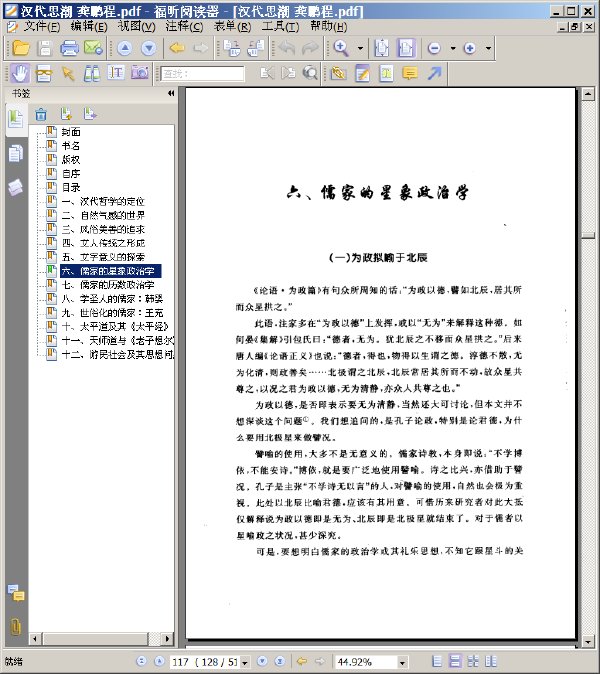Screen dimensions: 600x674
Task: Open the zoom tool dropdown arrow
Action: 360,48
